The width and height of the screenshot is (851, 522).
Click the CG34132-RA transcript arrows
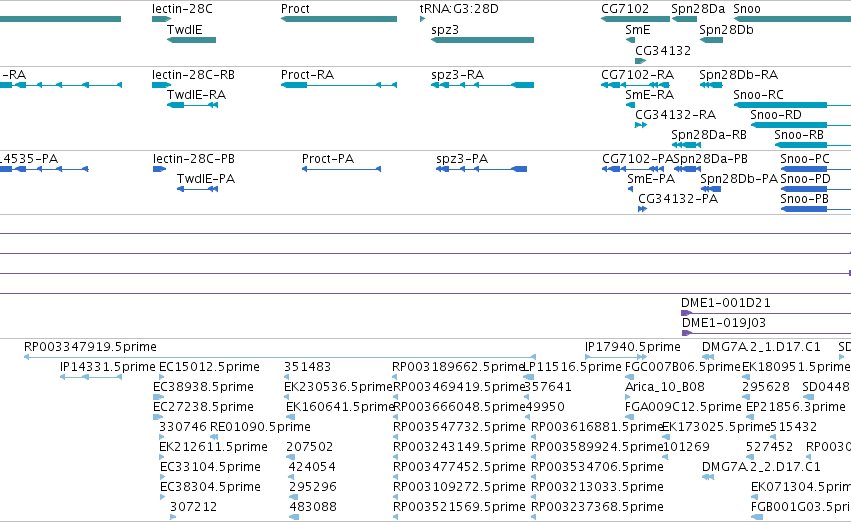tap(641, 125)
